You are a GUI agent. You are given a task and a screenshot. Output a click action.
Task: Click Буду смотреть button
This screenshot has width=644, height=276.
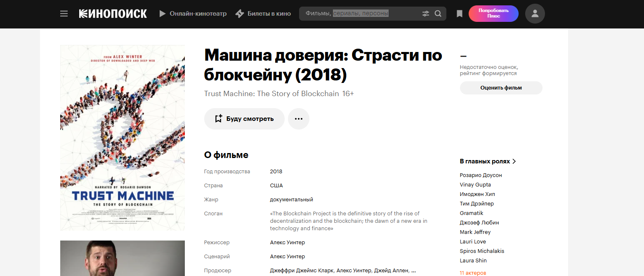point(244,119)
